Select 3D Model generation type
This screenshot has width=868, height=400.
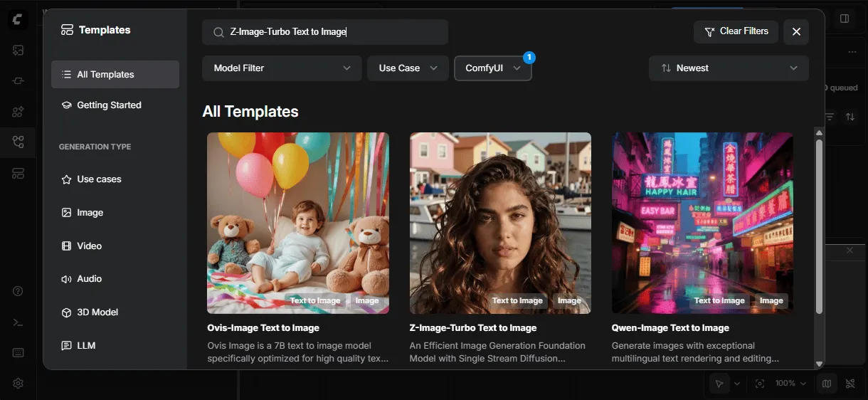(x=115, y=312)
